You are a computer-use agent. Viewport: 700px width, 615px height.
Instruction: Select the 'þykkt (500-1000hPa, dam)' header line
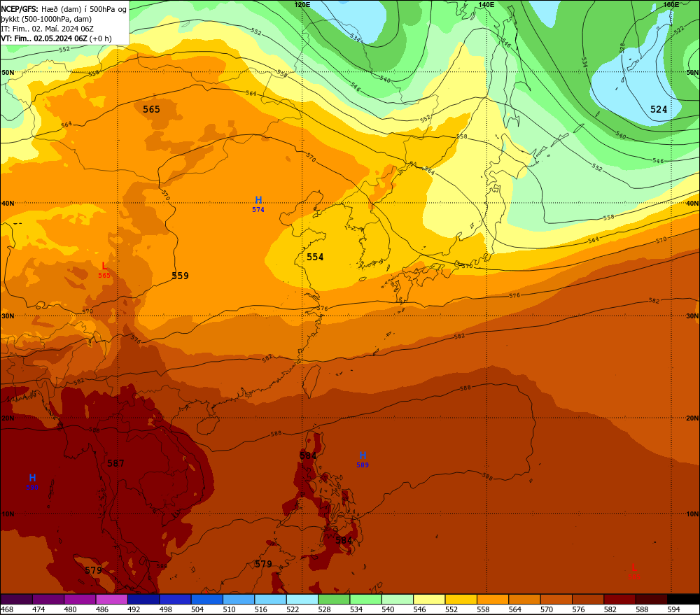point(46,19)
